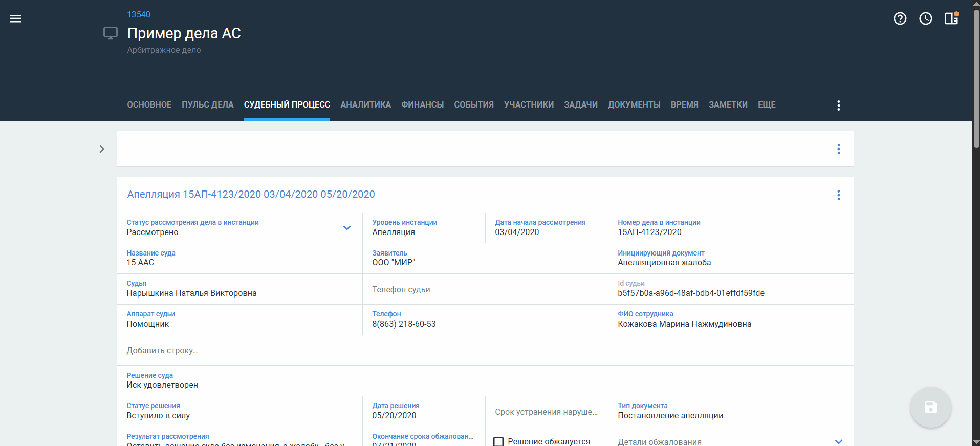Viewport: 980px width, 446px height.
Task: Open three-dot menu of top empty card
Action: tap(838, 149)
